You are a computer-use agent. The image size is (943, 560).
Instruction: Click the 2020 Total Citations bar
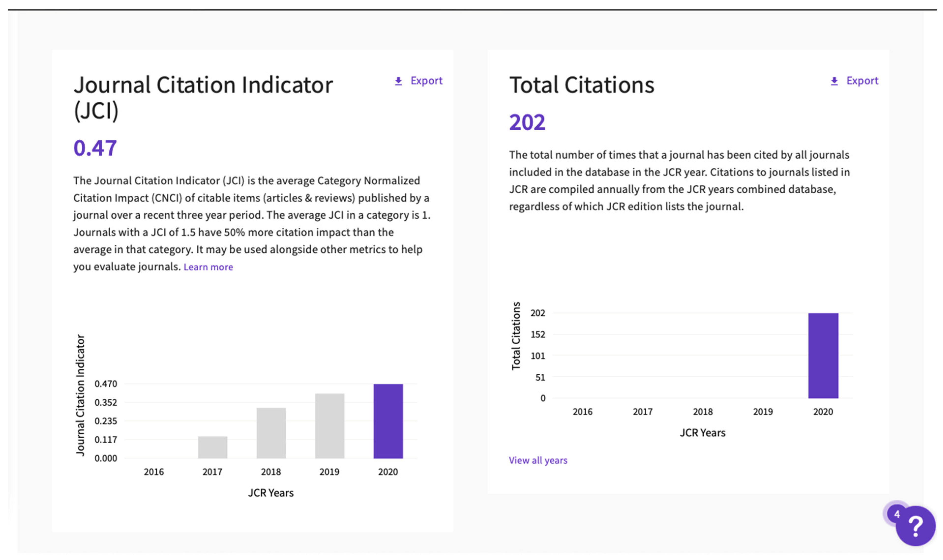823,355
